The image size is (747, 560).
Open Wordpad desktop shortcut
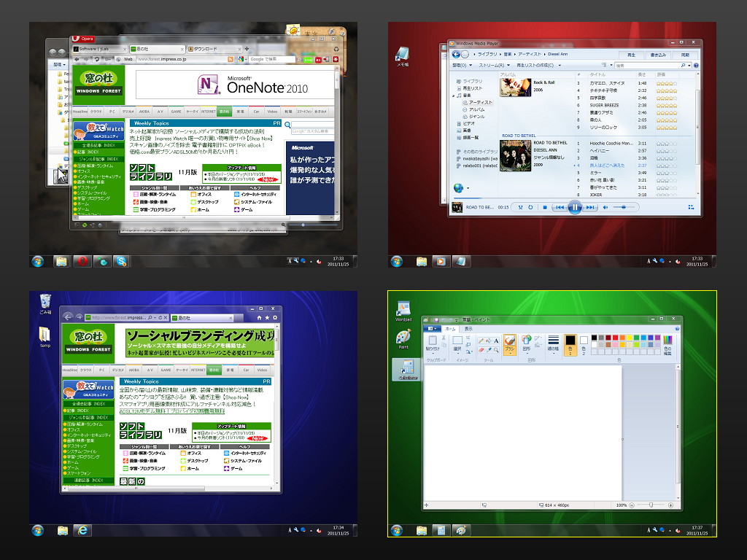(x=403, y=311)
